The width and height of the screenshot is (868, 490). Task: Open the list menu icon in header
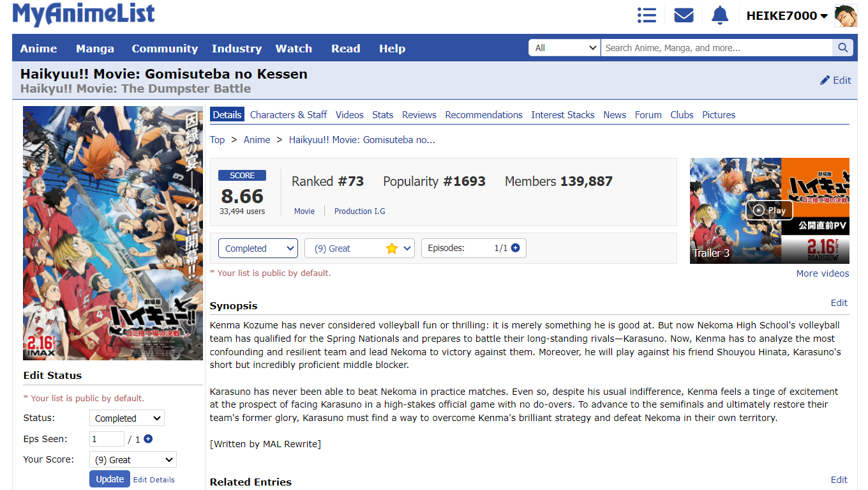647,15
